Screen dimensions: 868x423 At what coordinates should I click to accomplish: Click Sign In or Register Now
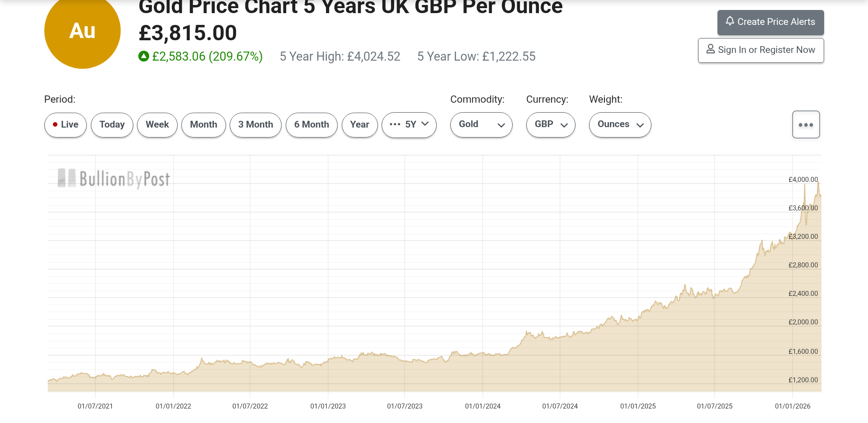761,50
